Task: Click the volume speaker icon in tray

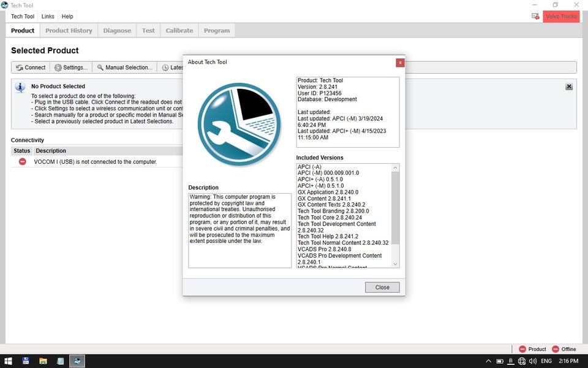Action: [532, 361]
